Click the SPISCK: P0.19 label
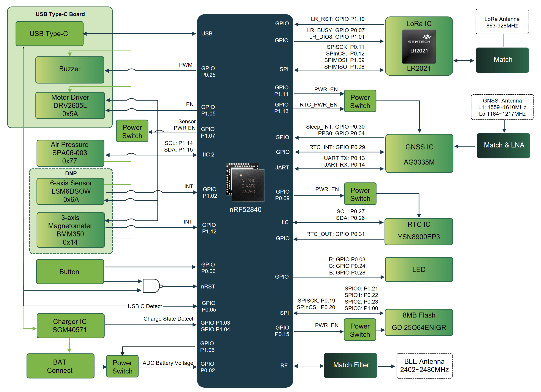 (x=316, y=301)
